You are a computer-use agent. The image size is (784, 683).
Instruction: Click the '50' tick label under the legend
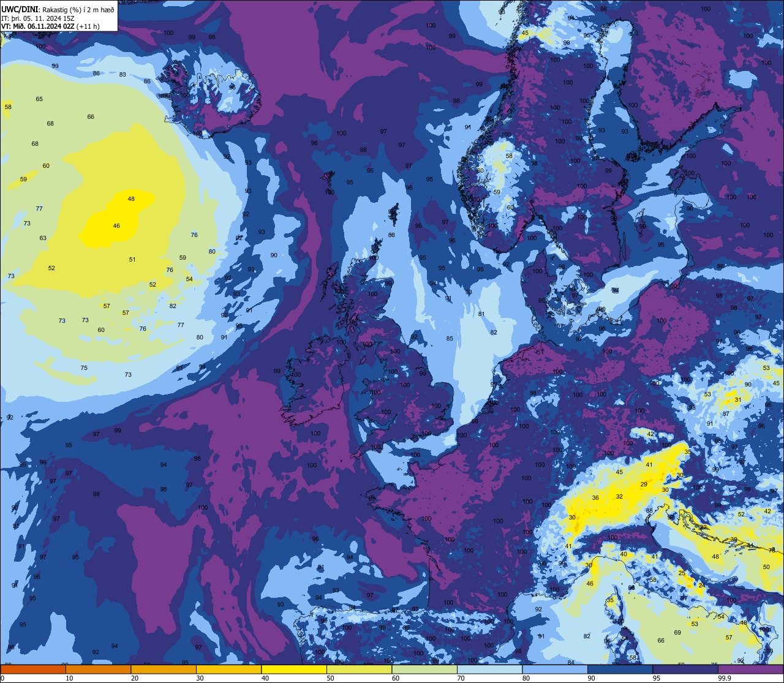(330, 678)
